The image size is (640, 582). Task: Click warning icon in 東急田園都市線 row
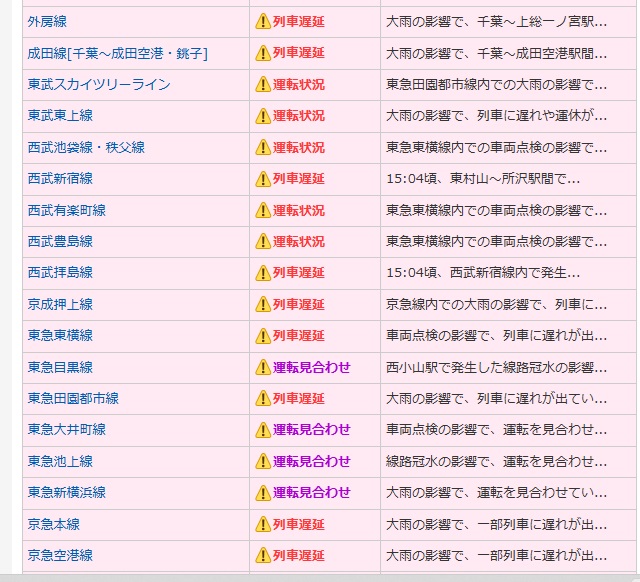click(x=263, y=398)
